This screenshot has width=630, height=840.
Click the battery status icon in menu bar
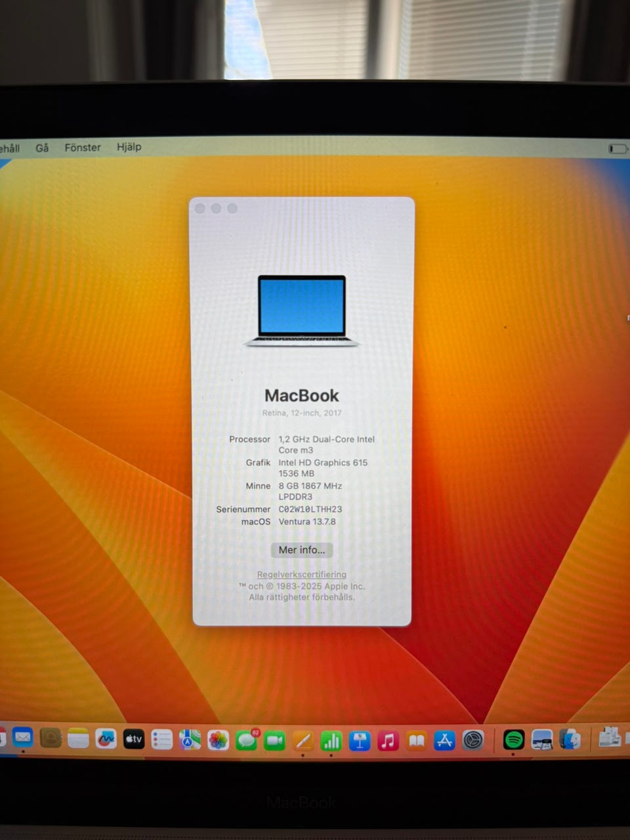point(618,149)
